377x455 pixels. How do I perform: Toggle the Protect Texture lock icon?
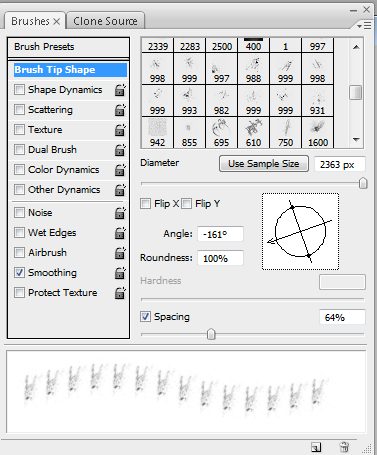point(120,293)
